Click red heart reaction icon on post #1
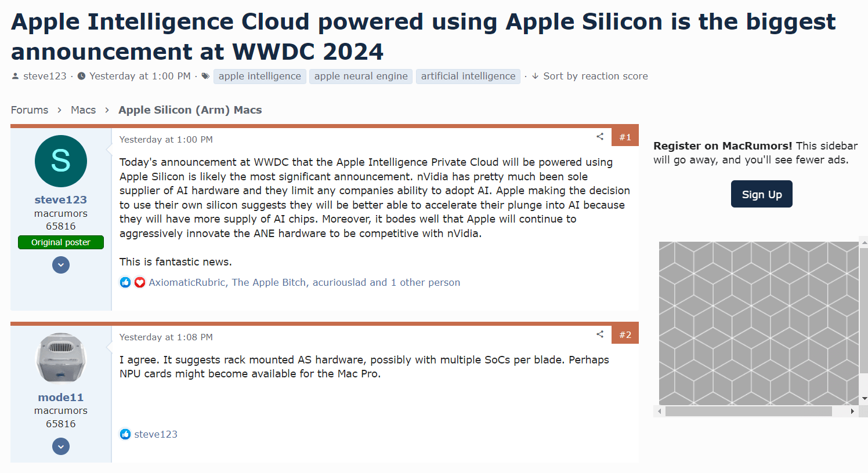The width and height of the screenshot is (868, 473). pyautogui.click(x=140, y=282)
